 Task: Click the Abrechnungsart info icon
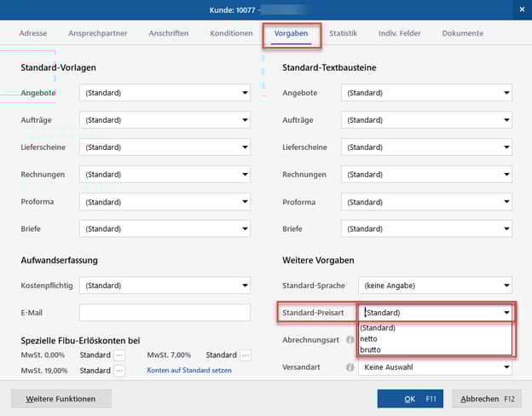[x=350, y=339]
